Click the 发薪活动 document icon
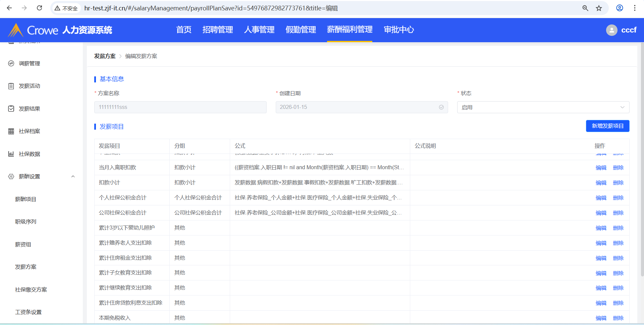The image size is (644, 325). click(x=11, y=86)
